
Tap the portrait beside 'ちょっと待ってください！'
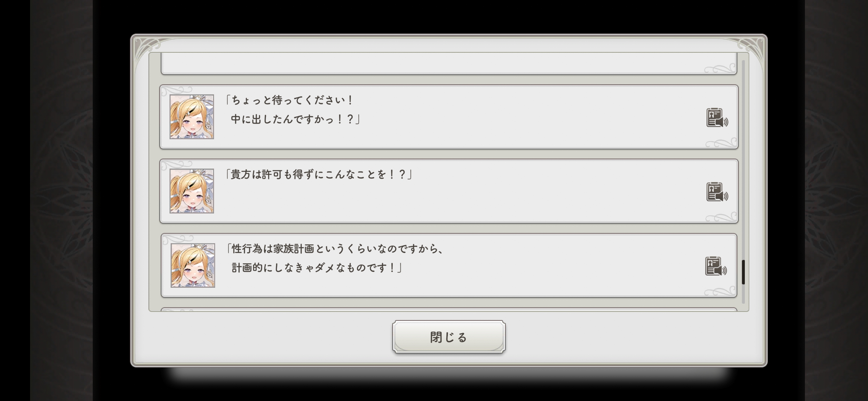(x=192, y=117)
